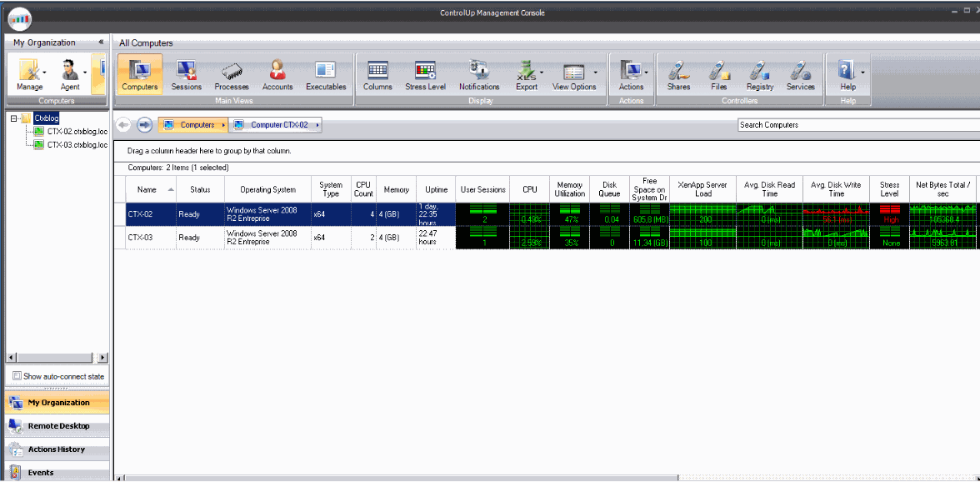Click the Search Computers field

(858, 124)
